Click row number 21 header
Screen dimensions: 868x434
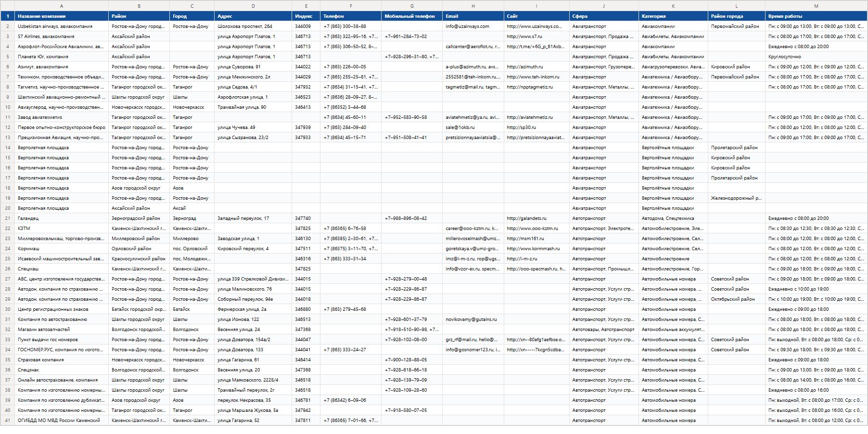tap(7, 218)
